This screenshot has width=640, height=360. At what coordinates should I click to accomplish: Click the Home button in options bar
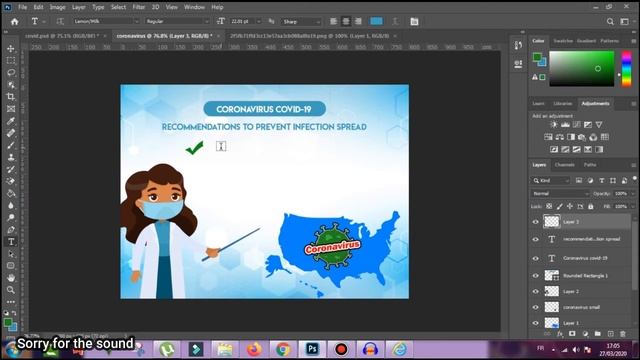pyautogui.click(x=15, y=22)
